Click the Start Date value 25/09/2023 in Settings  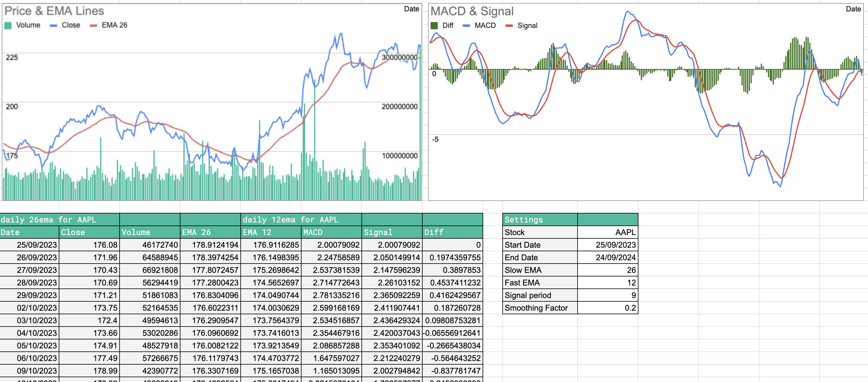(x=608, y=245)
